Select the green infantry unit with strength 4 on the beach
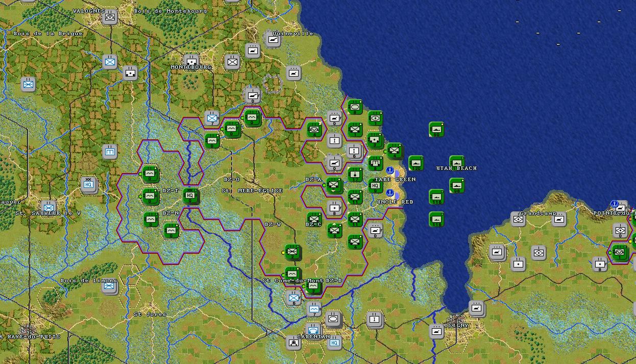Screen dimensions: 636x364 394,151
